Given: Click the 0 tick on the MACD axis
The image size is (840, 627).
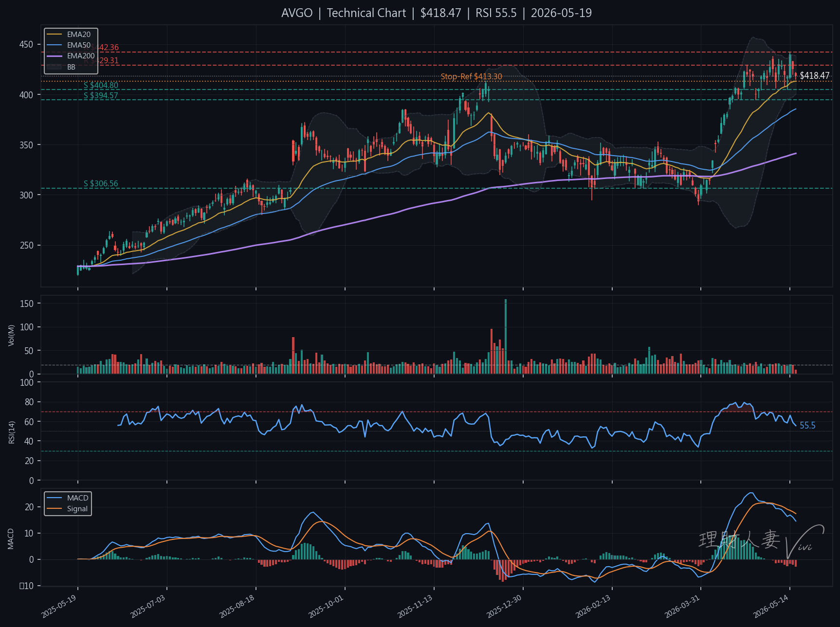Looking at the screenshot, I should coord(32,560).
